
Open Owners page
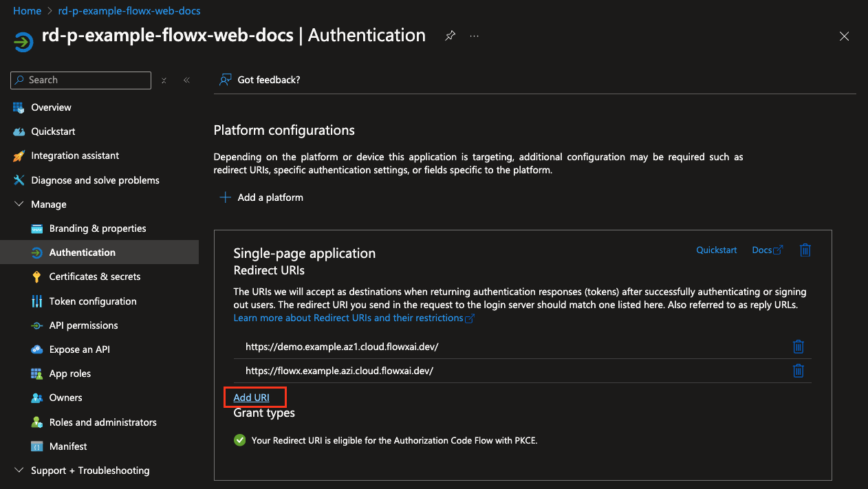tap(66, 398)
